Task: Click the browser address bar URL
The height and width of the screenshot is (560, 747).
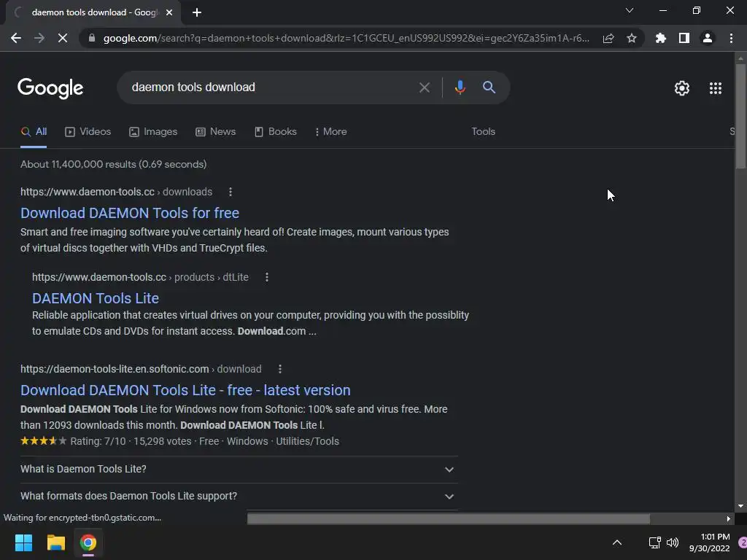Action: click(x=346, y=38)
